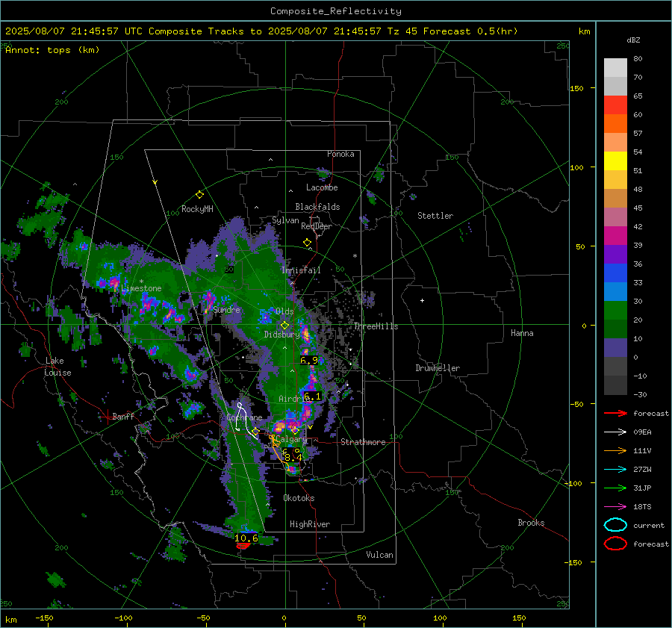Click the Innisfail label

coord(301,270)
